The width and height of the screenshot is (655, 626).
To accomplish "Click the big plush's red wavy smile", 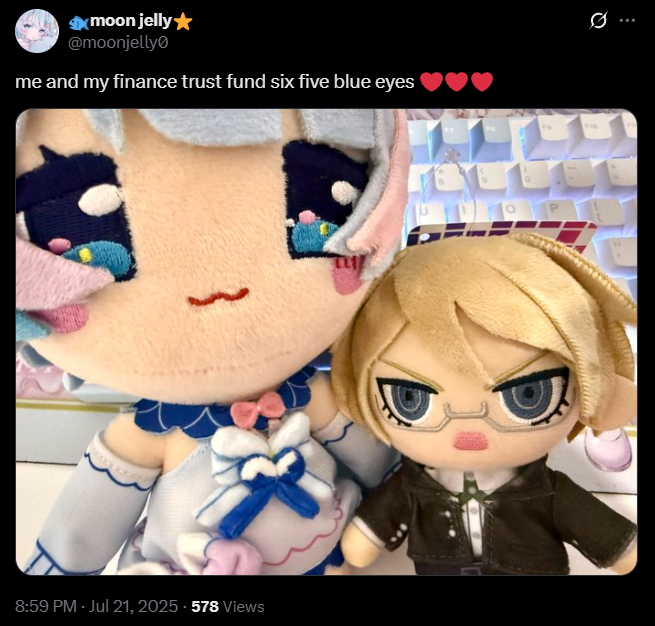I will (x=218, y=297).
